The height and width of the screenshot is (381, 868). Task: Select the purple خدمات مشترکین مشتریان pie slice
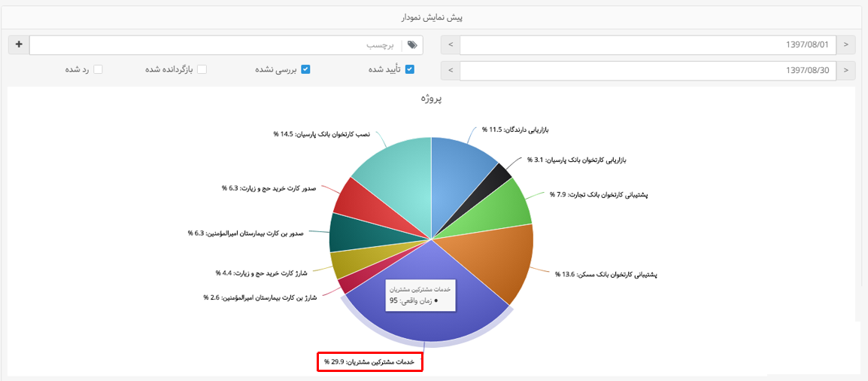pyautogui.click(x=451, y=316)
